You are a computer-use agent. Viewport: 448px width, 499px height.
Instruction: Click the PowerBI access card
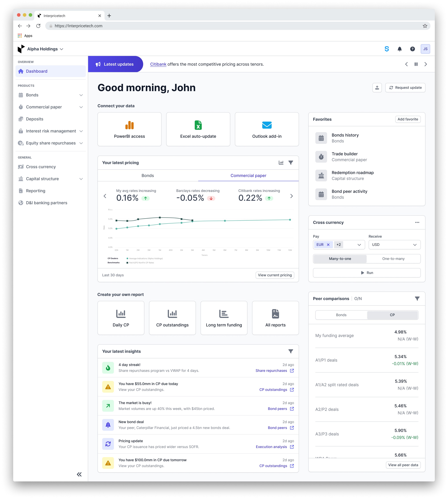(x=129, y=129)
